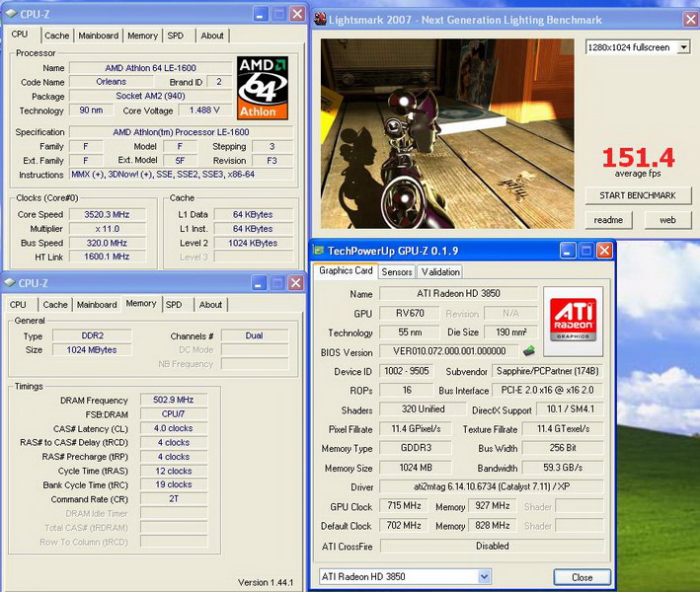Click the GPU Clock 715 MHz field

click(404, 506)
